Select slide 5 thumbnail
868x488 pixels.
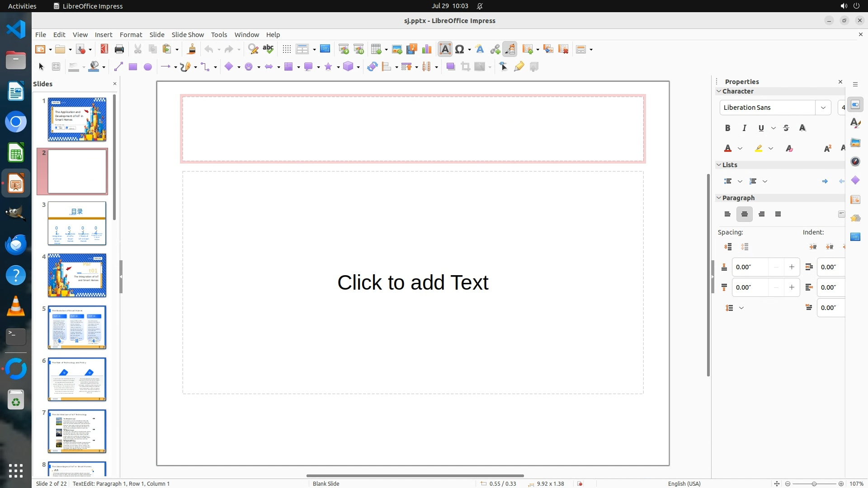(x=77, y=327)
